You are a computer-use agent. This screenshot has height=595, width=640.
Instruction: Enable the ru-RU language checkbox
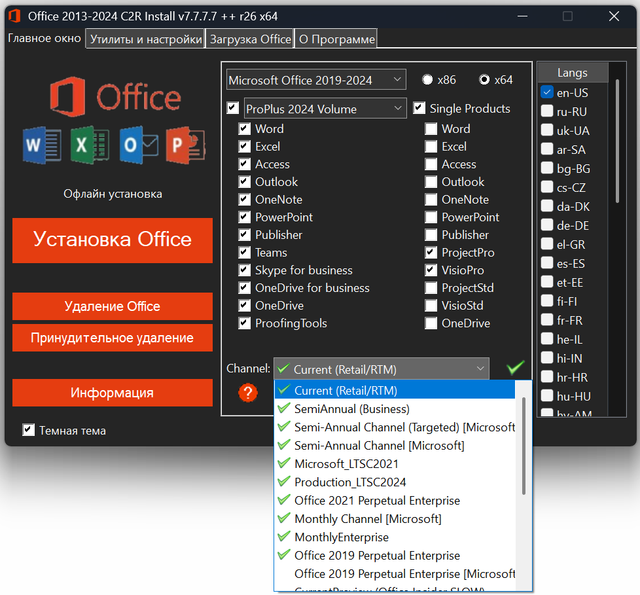tap(547, 111)
